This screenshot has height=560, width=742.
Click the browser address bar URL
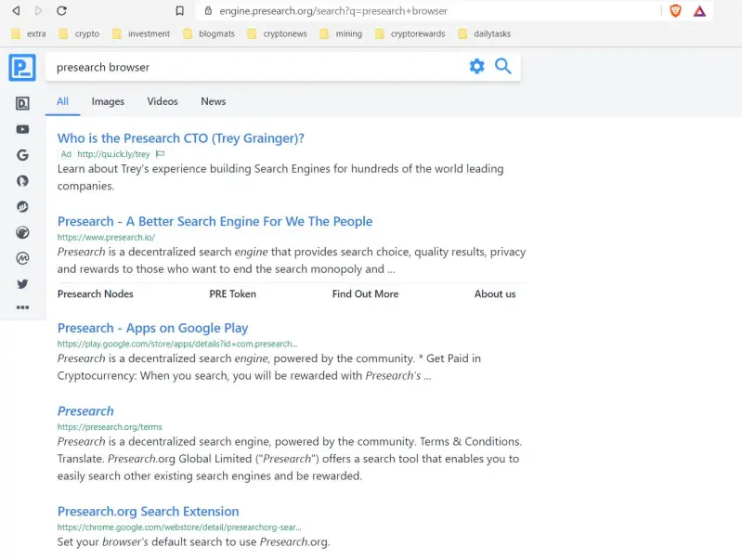[333, 11]
